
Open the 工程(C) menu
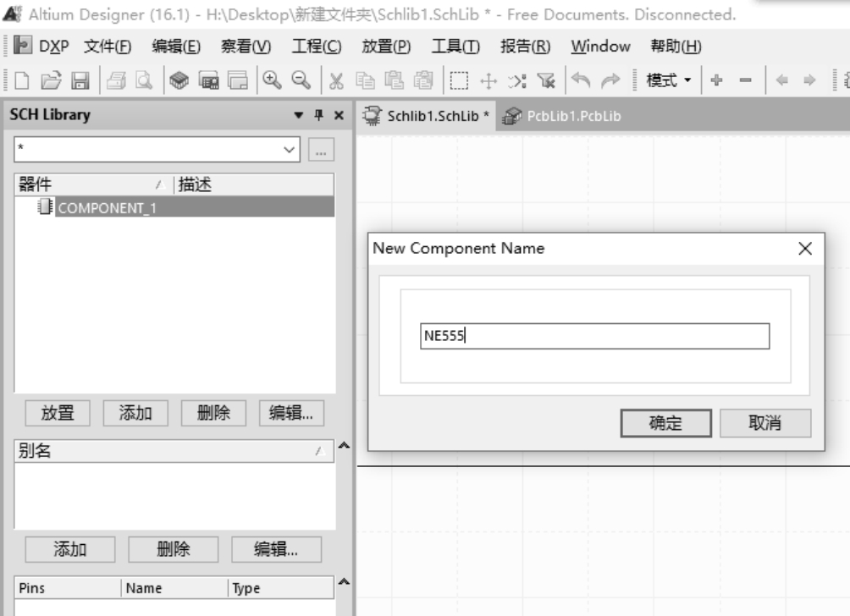click(317, 46)
